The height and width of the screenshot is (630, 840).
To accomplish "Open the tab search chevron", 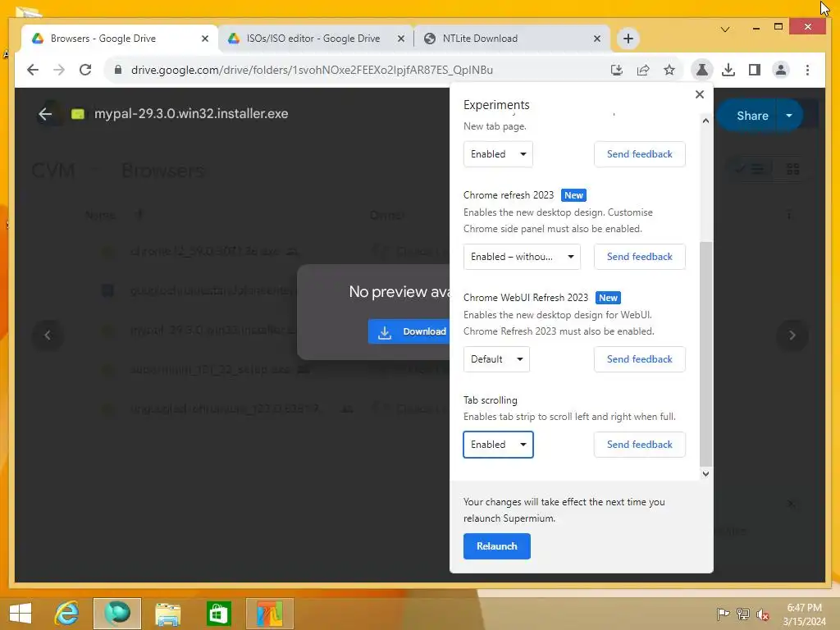I will (725, 29).
